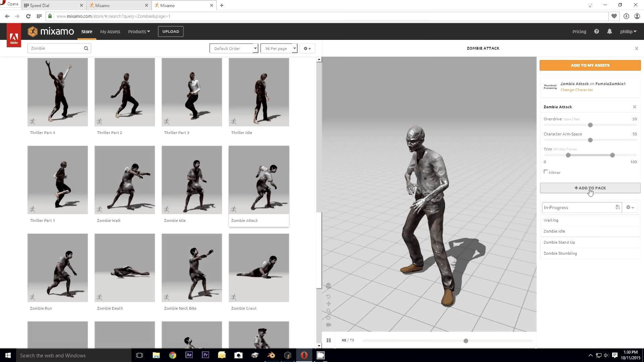Viewport: 644px width, 362px height.
Task: Select Zombie Stand Up in the pack
Action: (x=590, y=242)
